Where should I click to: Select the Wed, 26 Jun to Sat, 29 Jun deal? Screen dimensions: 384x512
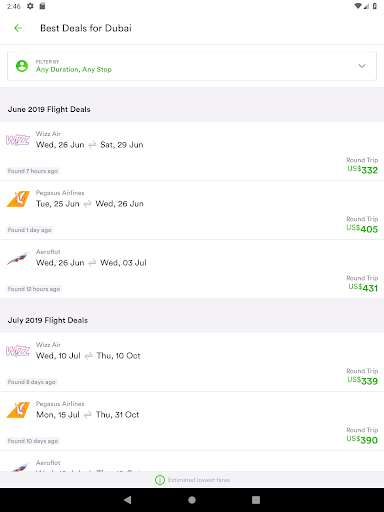coord(192,151)
